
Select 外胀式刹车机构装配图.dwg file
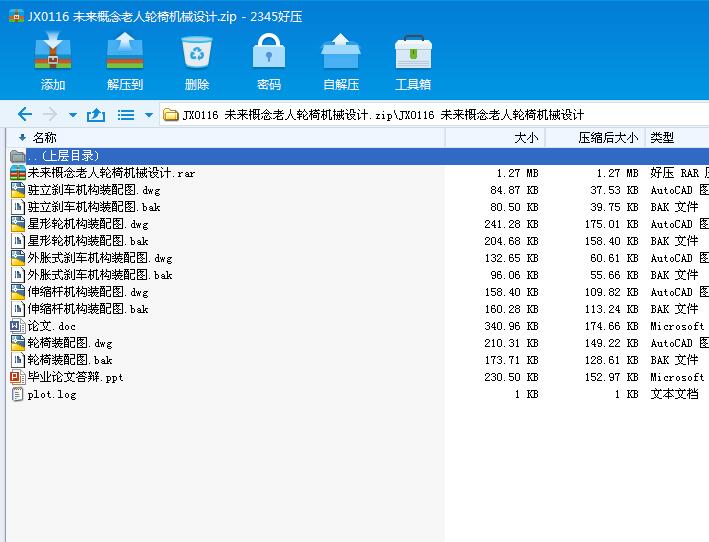tap(99, 258)
